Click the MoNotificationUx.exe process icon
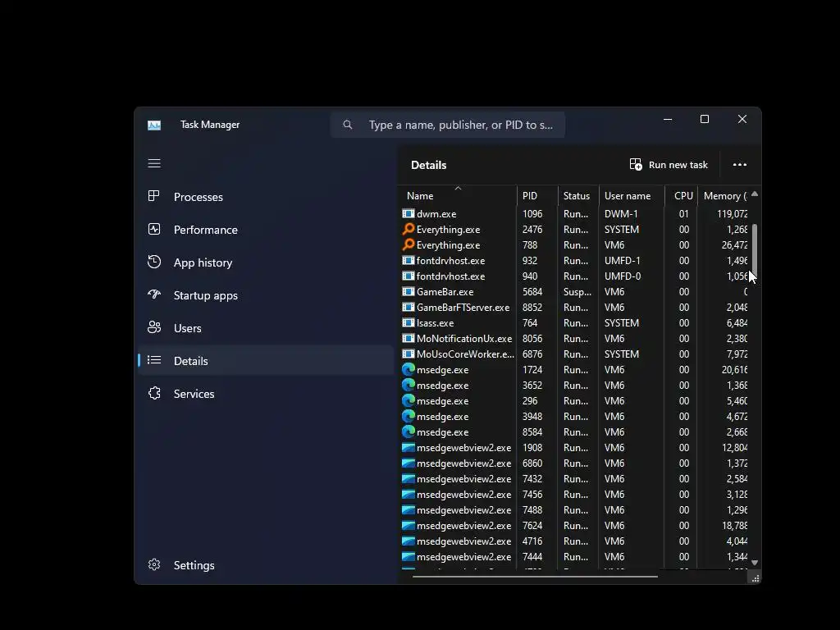 coord(409,338)
